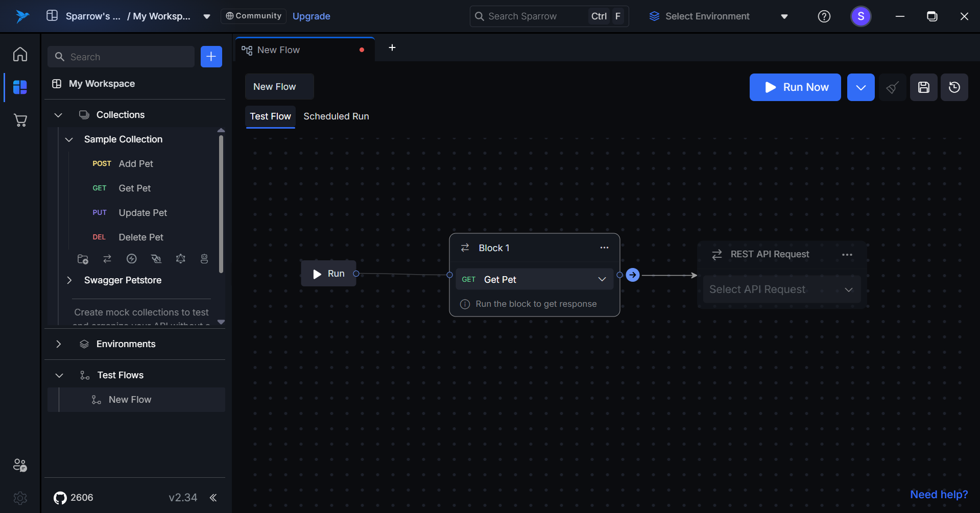Expand the Swagger Petstore collection
This screenshot has width=980, height=513.
(x=69, y=280)
